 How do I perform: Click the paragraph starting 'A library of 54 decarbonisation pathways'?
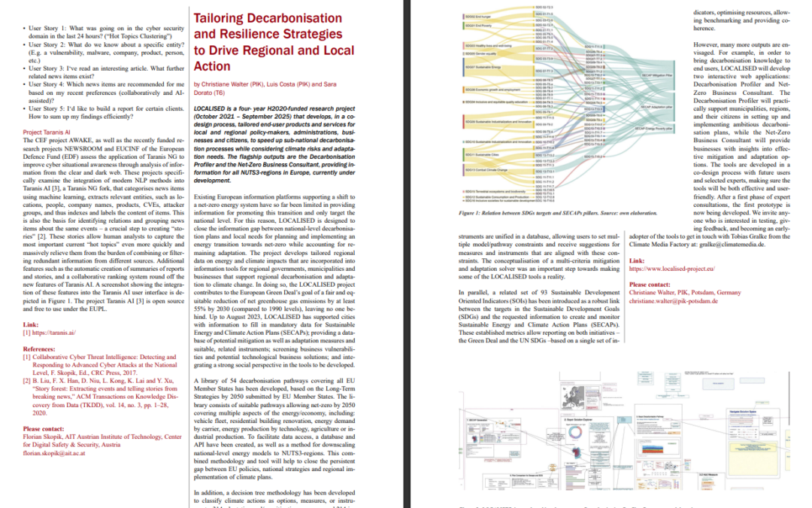point(274,429)
